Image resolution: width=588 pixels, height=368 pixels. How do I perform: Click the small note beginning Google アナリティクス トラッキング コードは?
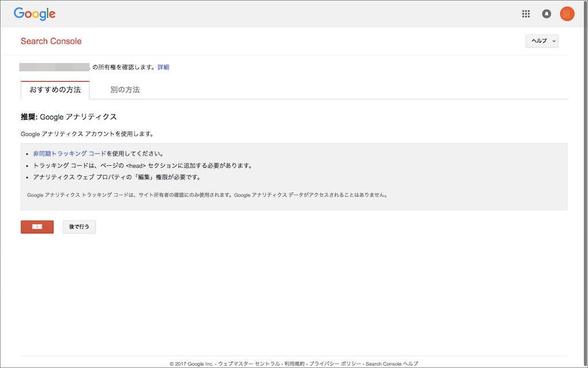click(208, 195)
